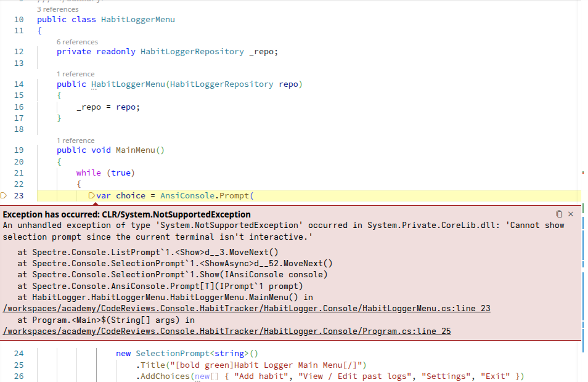Click line number 19 in the gutter
Image resolution: width=588 pixels, height=382 pixels.
pos(18,150)
